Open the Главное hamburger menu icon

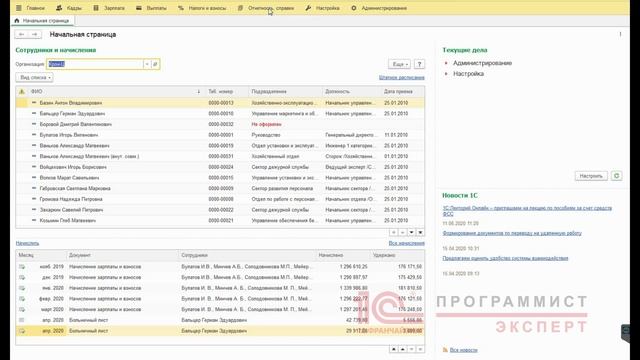(x=19, y=8)
